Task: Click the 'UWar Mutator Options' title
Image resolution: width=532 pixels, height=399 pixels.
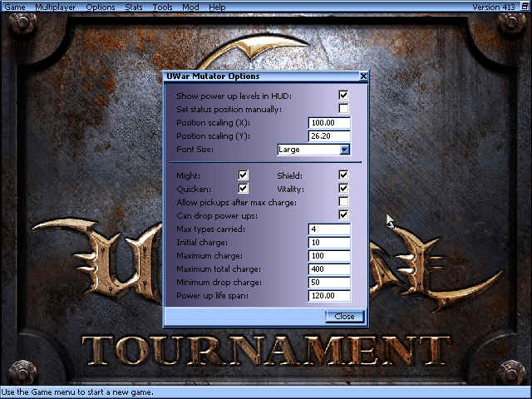Action: (213, 76)
